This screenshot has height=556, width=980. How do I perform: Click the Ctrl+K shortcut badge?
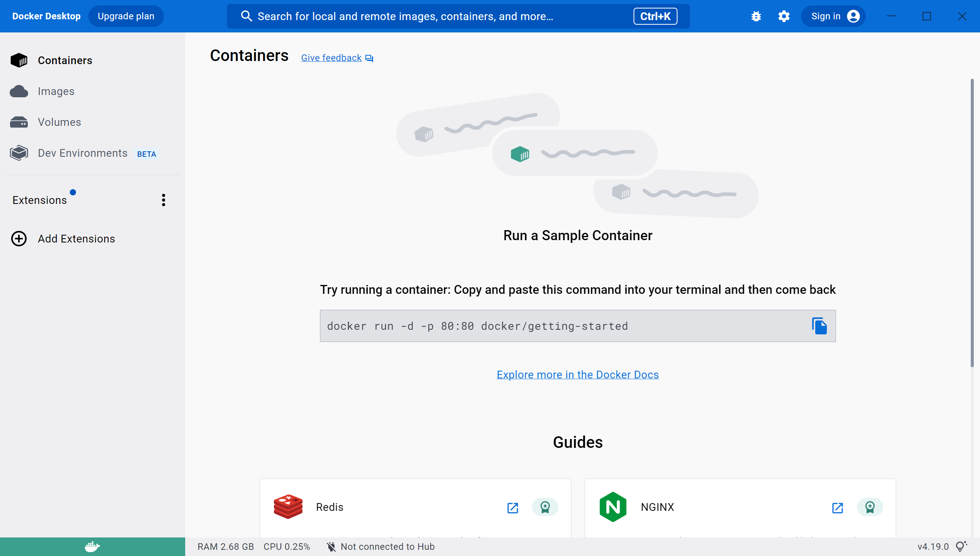(655, 16)
